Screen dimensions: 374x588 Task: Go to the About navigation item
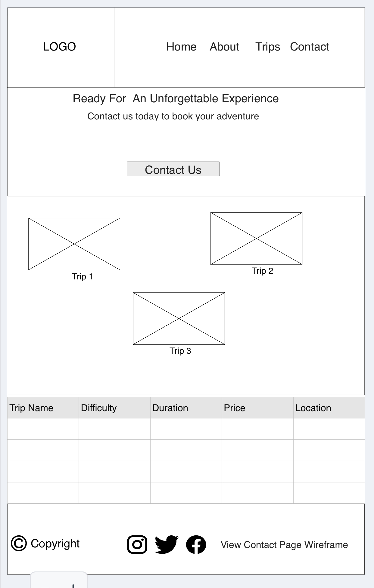[x=224, y=47]
